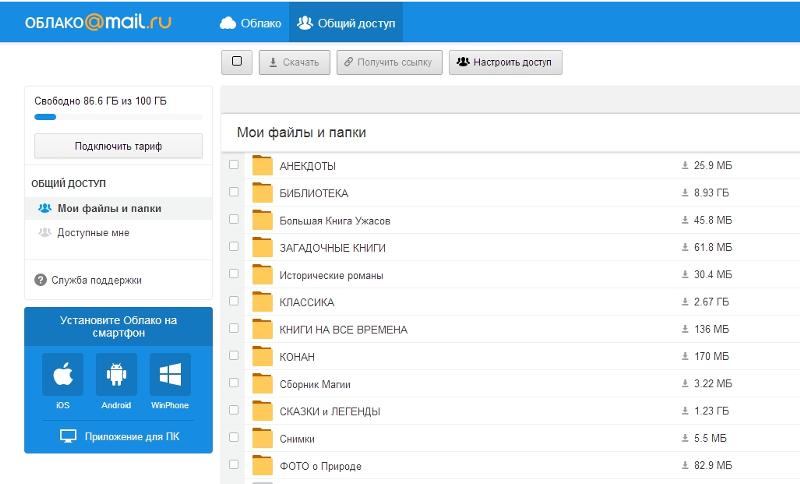This screenshot has height=484, width=800.
Task: Click the КОНАН folder icon
Action: 263,356
